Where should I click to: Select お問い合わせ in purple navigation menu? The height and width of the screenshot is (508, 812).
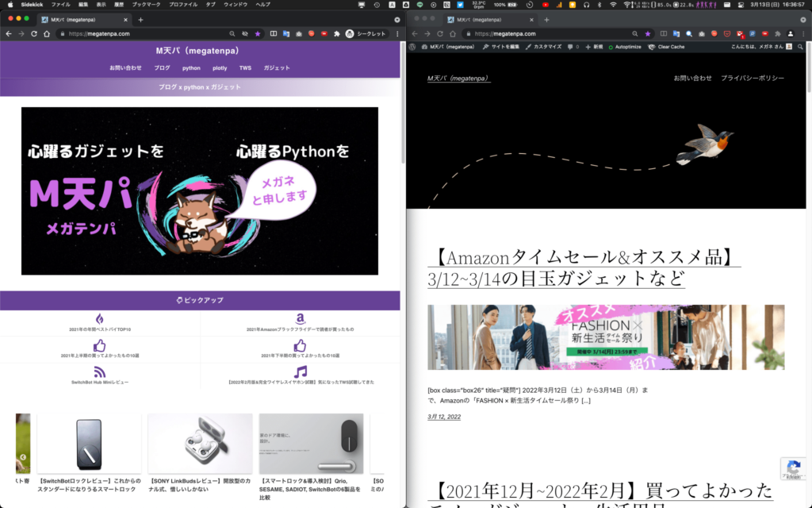[125, 68]
